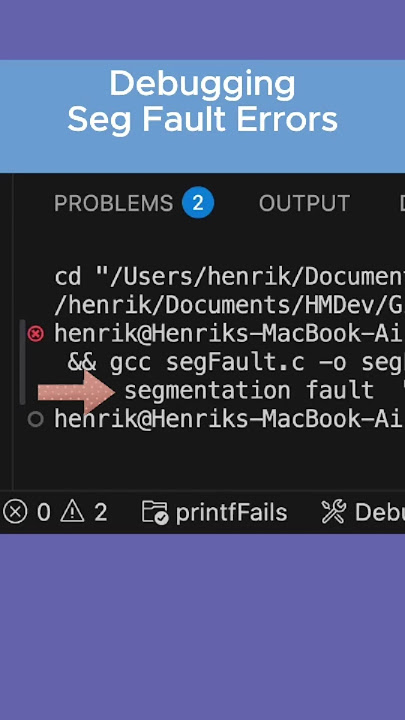Click the cd "/Users/henrik command line
405x720 pixels.
coord(230,277)
